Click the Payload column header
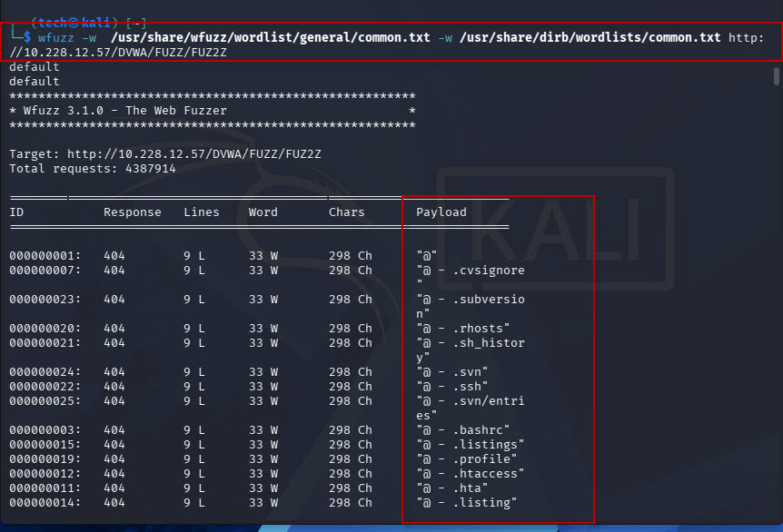The width and height of the screenshot is (783, 532). pos(441,212)
